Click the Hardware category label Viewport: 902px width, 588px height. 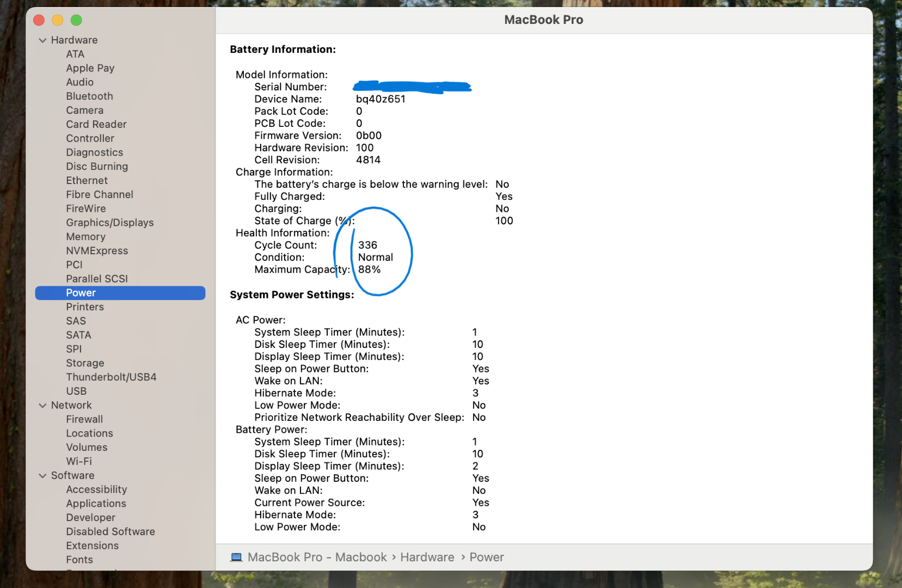coord(75,40)
